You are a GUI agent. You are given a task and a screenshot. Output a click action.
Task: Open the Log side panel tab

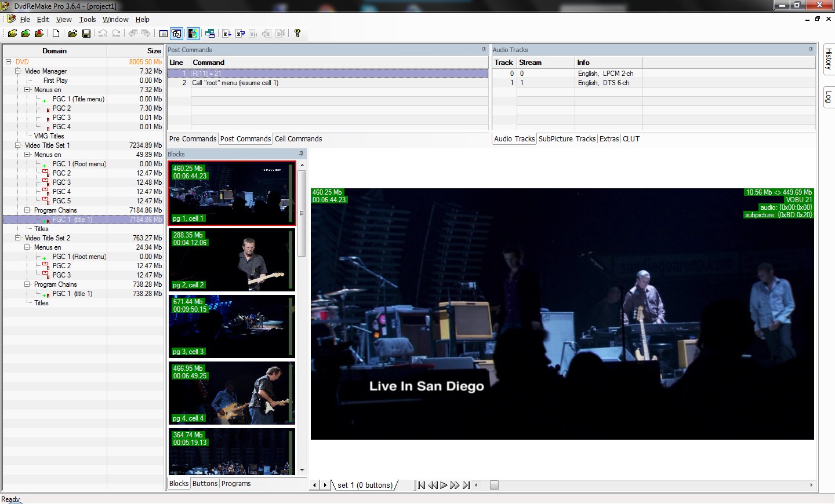coord(829,97)
